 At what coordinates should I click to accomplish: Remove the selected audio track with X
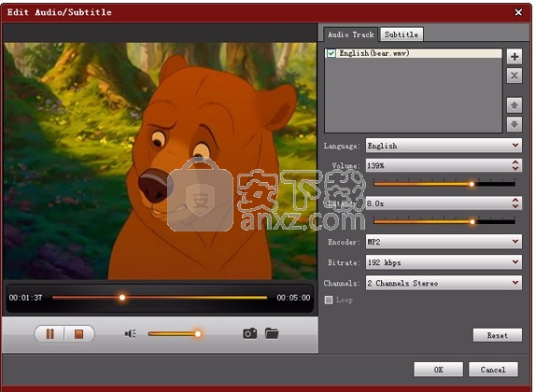coord(515,76)
